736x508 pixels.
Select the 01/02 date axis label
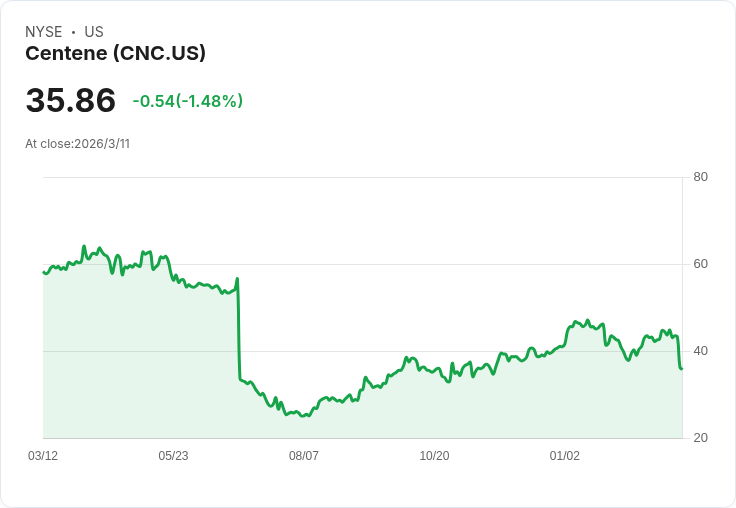(x=565, y=456)
